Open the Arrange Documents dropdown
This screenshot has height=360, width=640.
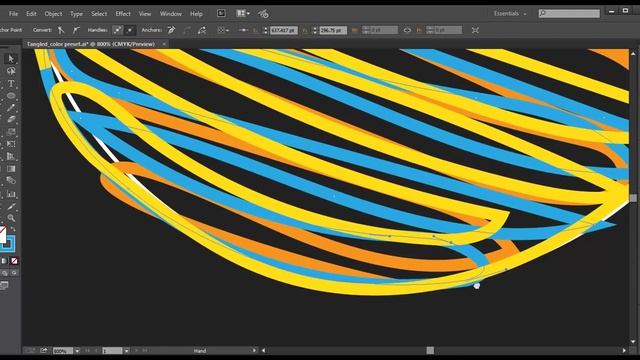(243, 13)
